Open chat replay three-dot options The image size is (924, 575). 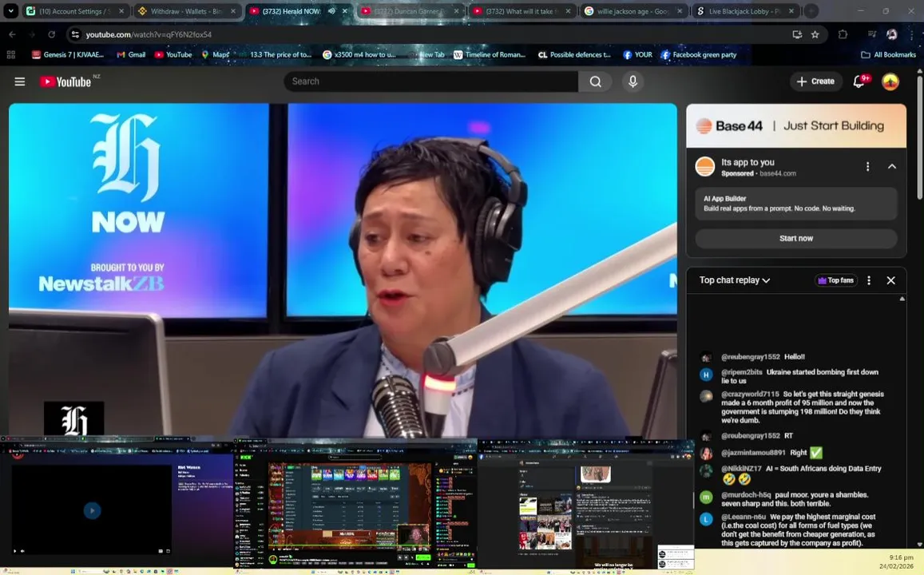coord(868,280)
